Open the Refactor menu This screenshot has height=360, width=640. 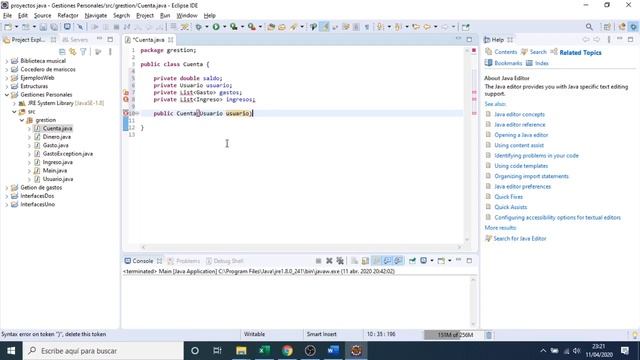pos(68,16)
